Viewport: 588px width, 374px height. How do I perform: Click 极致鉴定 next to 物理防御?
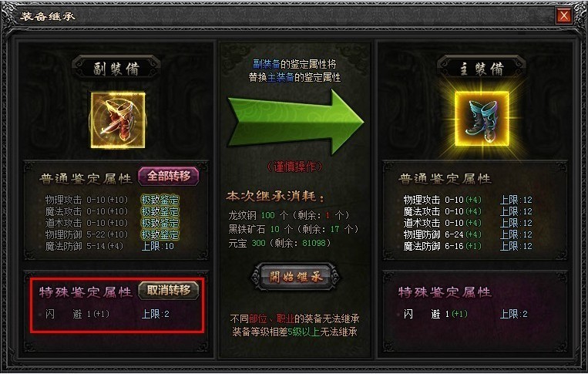pyautogui.click(x=160, y=234)
